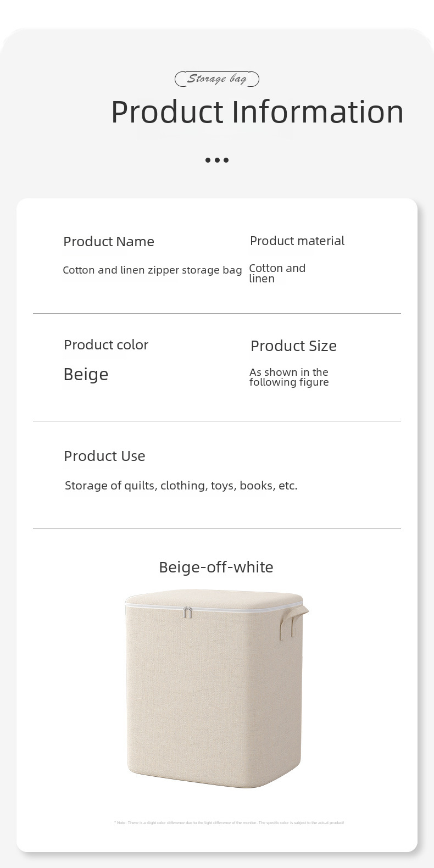This screenshot has width=434, height=868.
Task: Click the color difference note fine print
Action: click(x=229, y=822)
